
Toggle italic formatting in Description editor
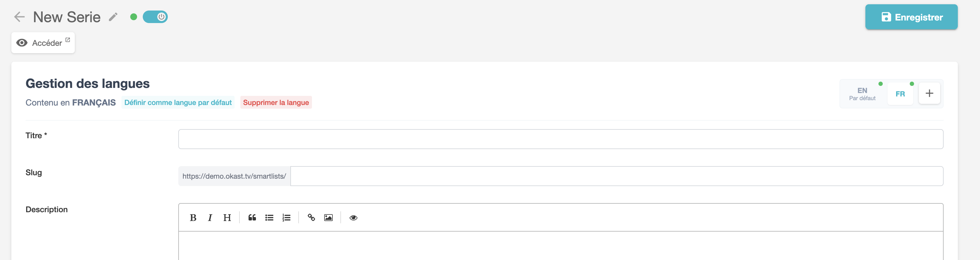(210, 218)
